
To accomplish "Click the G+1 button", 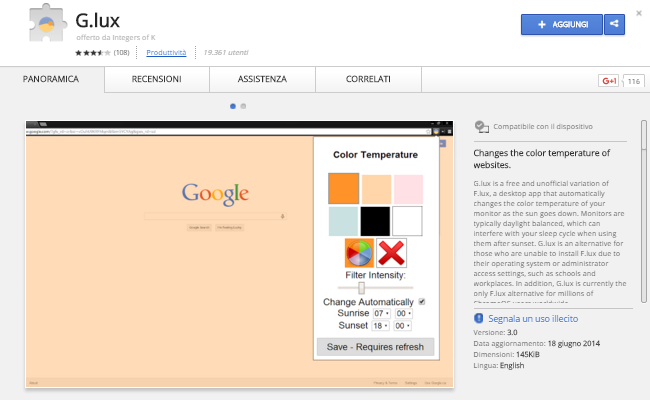I will 609,81.
